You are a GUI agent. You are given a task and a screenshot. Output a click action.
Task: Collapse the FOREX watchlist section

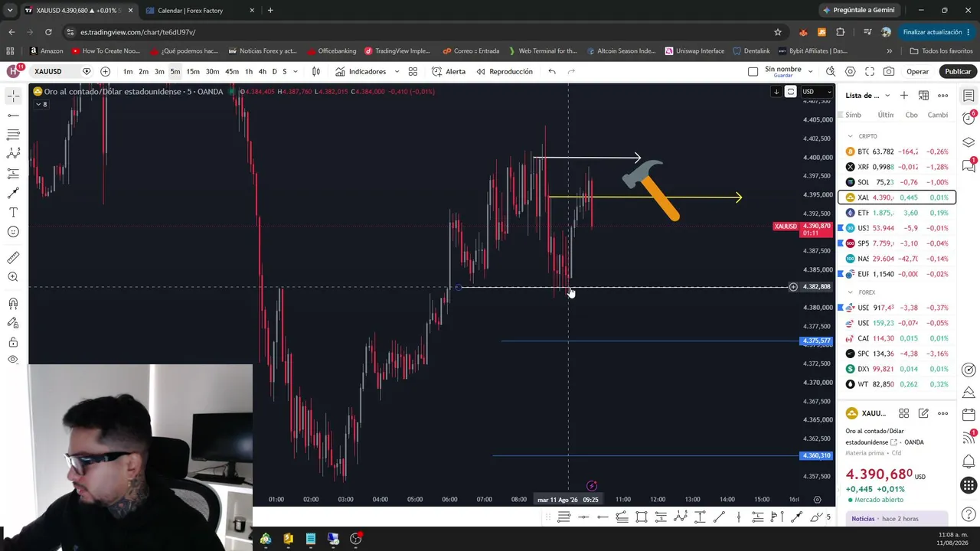[850, 292]
